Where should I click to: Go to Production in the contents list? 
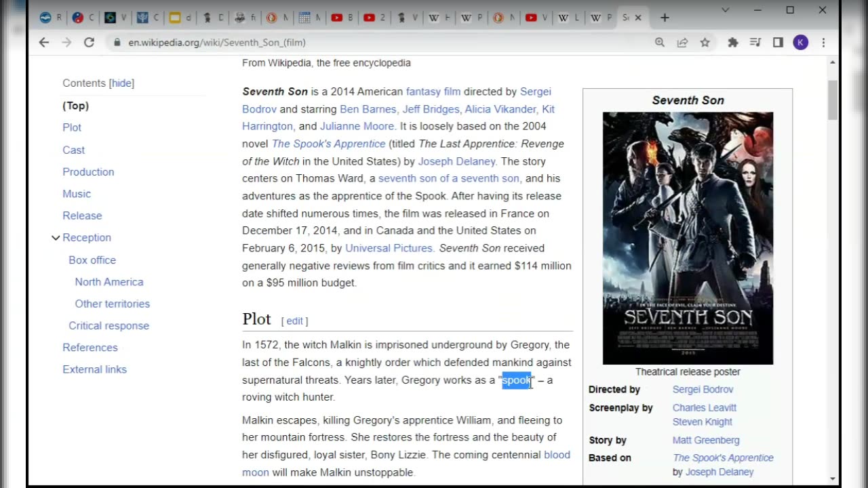(88, 172)
